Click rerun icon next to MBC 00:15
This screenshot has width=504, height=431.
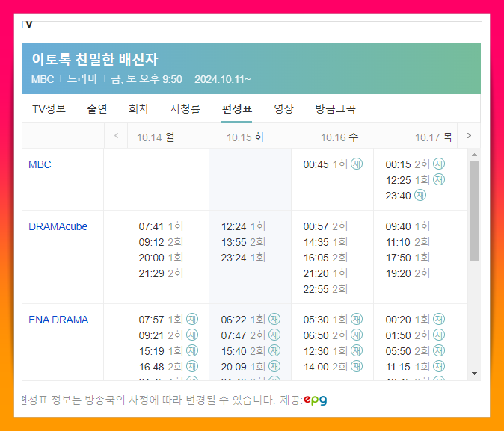click(x=439, y=164)
